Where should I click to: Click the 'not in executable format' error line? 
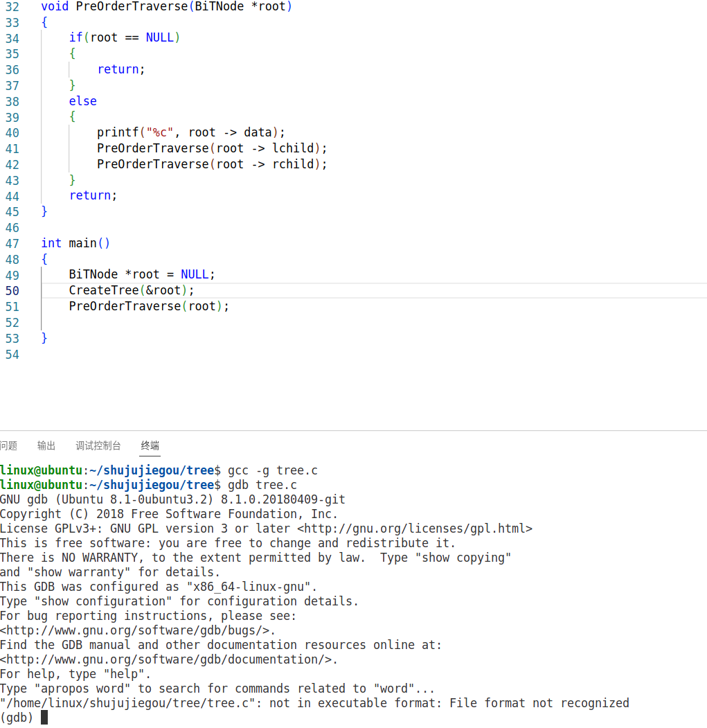[x=314, y=703]
